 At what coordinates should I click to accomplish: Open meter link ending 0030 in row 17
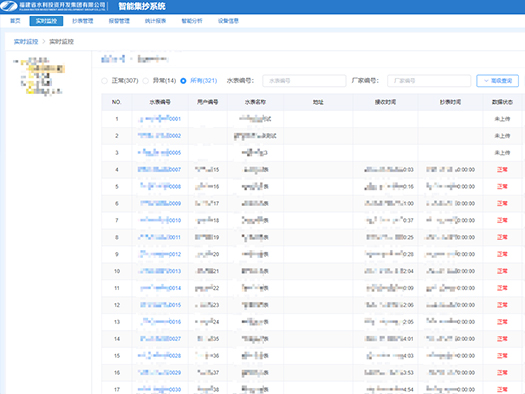160,389
